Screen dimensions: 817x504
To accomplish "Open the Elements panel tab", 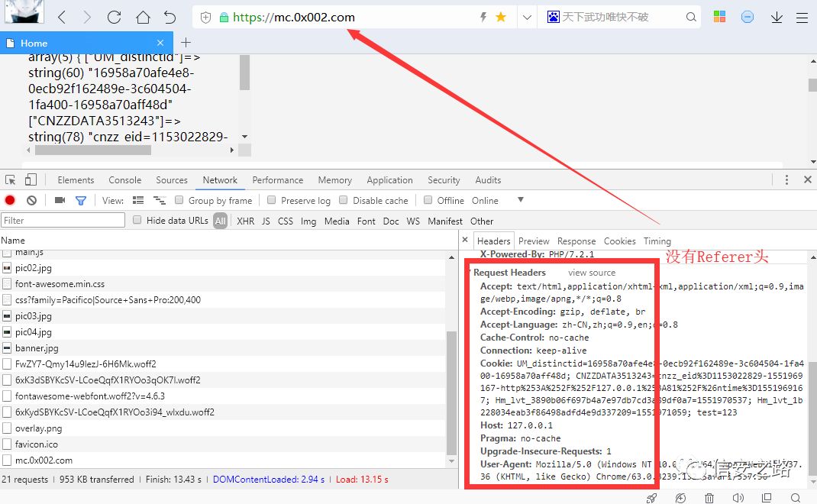I will pos(76,179).
